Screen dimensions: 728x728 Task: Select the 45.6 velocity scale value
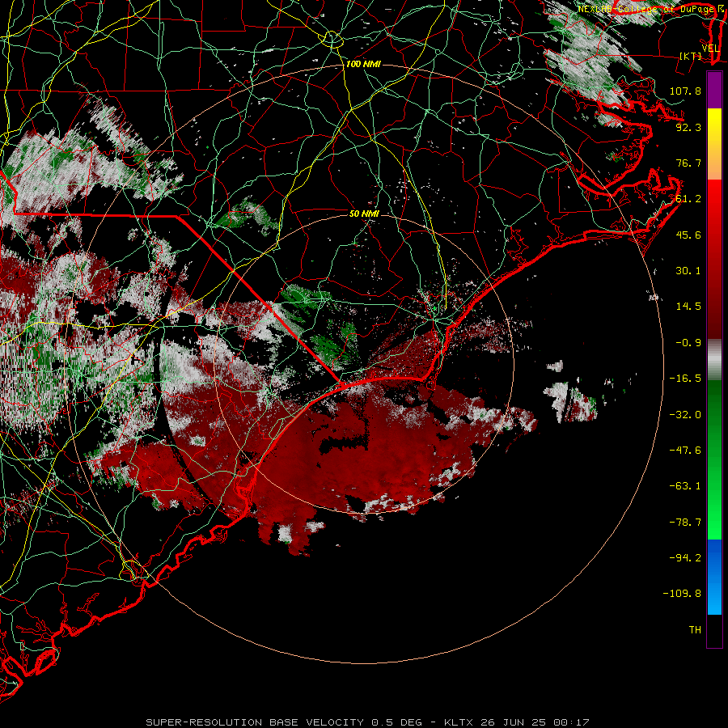[688, 235]
